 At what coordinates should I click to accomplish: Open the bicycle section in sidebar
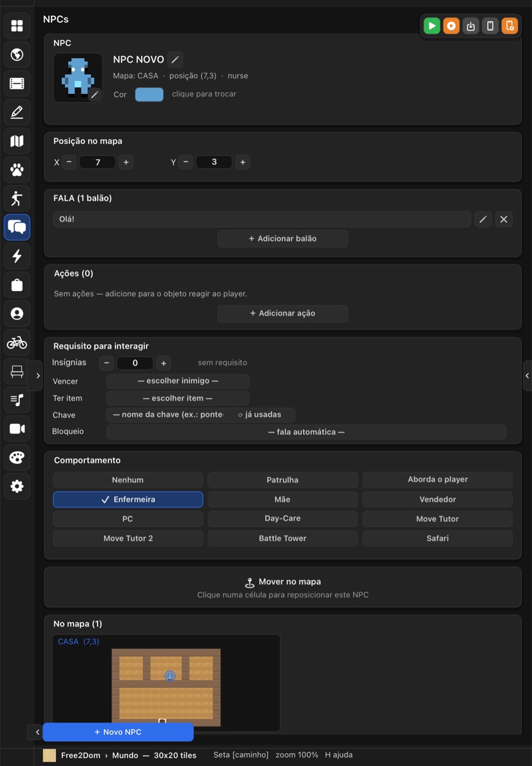pyautogui.click(x=17, y=343)
